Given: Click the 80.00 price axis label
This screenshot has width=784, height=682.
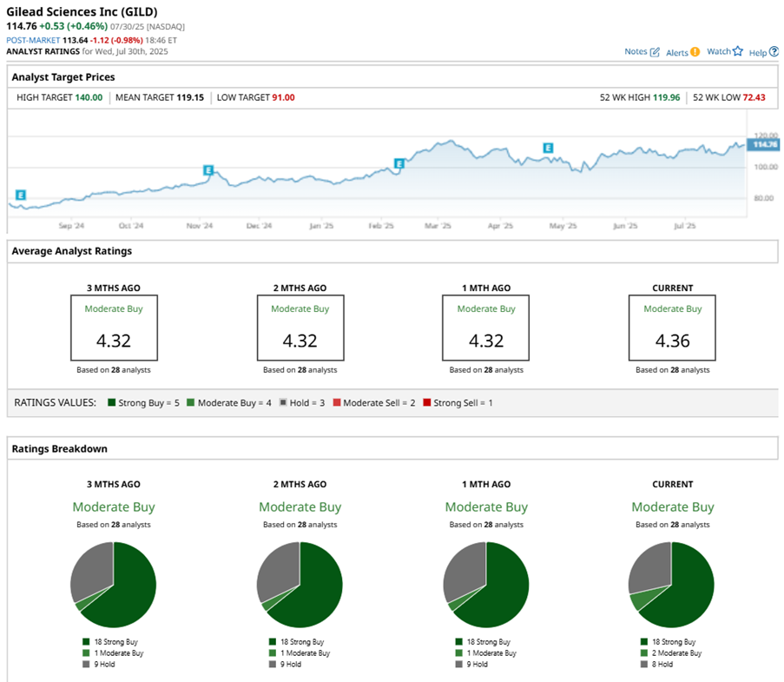Looking at the screenshot, I should [x=763, y=198].
